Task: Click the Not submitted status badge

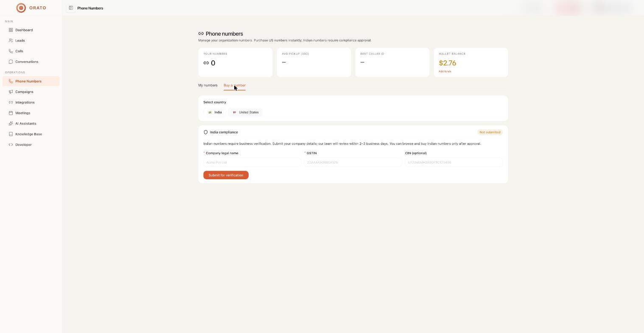Action: click(490, 132)
